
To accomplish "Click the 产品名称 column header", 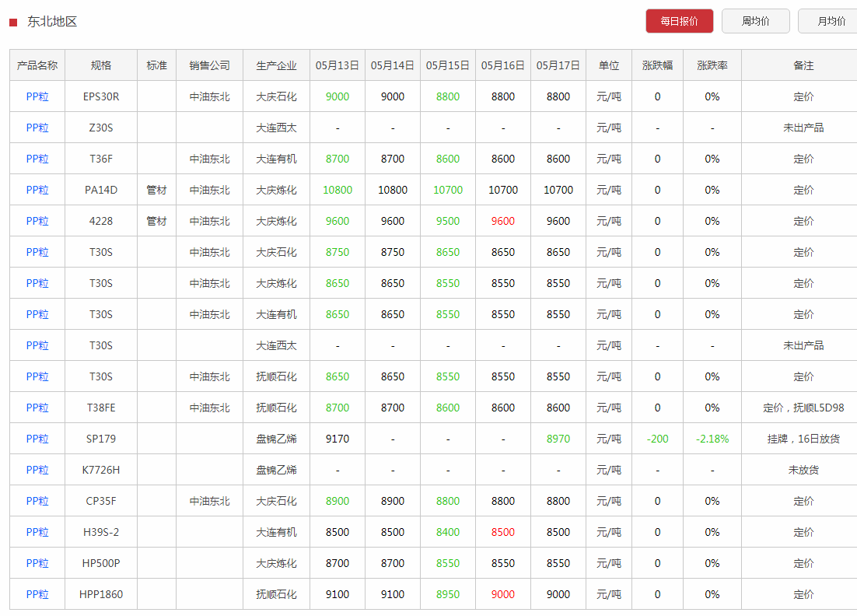I will click(x=37, y=65).
